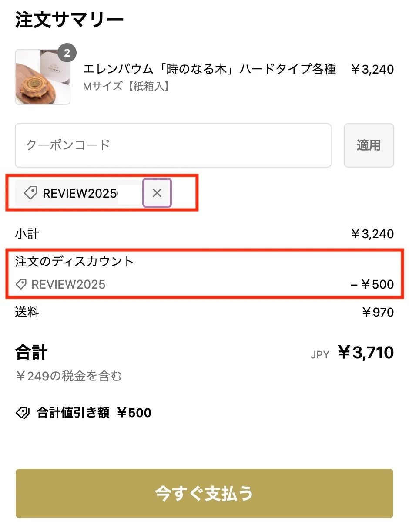
Task: Click the double-tag icon next to 合計値引き額
Action: pos(23,413)
